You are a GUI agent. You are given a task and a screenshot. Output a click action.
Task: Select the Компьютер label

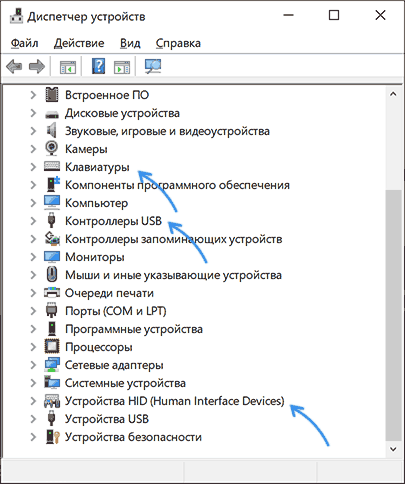96,203
